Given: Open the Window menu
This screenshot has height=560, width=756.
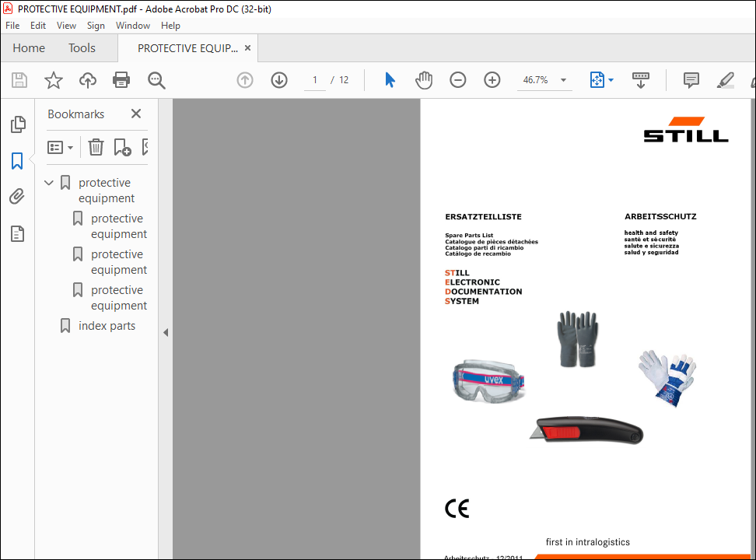Looking at the screenshot, I should pyautogui.click(x=132, y=26).
